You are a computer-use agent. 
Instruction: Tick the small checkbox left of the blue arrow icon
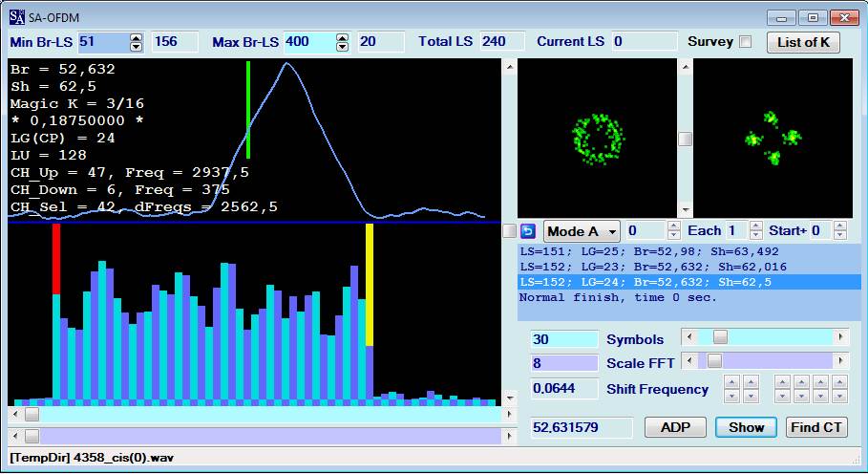tap(509, 230)
